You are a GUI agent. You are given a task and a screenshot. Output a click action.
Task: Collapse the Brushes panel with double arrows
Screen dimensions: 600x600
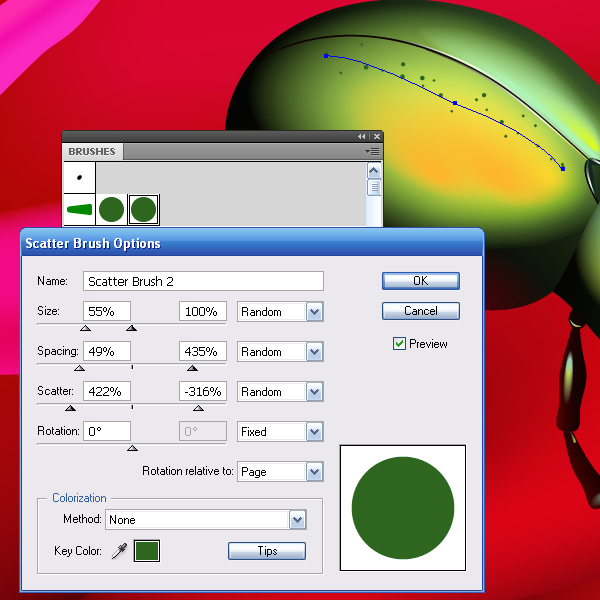point(362,137)
